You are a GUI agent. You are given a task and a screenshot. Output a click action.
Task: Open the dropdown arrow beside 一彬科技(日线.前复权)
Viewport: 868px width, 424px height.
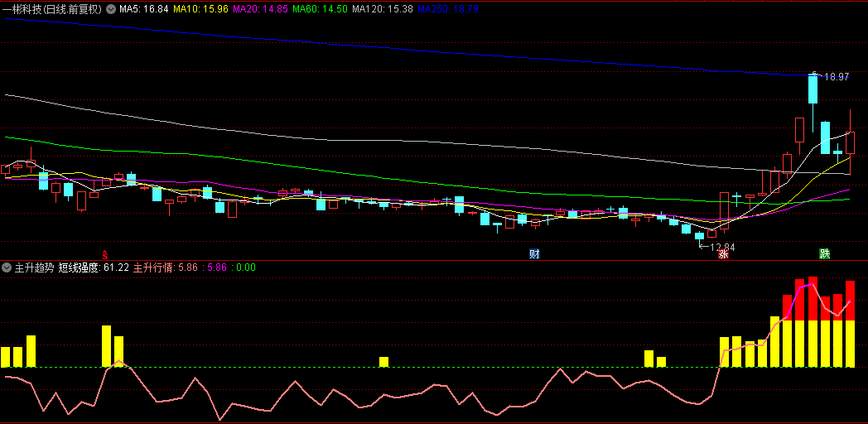pos(110,9)
